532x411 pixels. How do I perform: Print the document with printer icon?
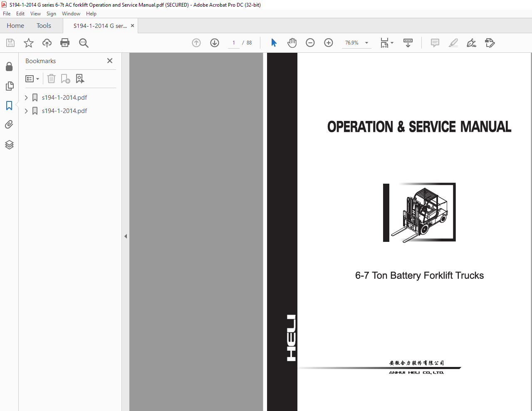point(65,43)
